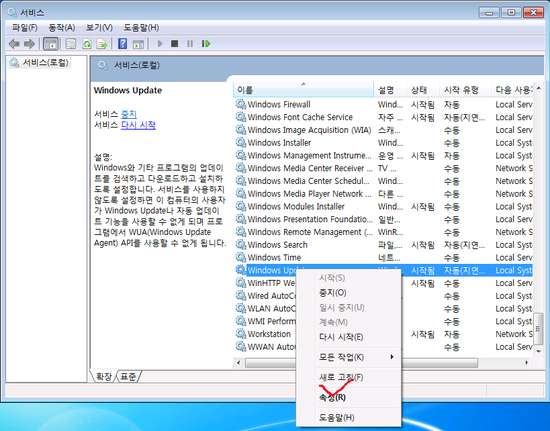The width and height of the screenshot is (550, 431).
Task: Select Windows Image Acquisition (WIA) row
Action: 383,130
